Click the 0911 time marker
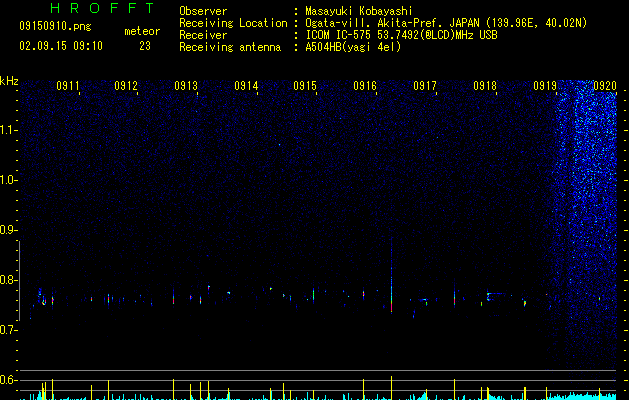Screen dimensions: 629x400 pos(68,85)
